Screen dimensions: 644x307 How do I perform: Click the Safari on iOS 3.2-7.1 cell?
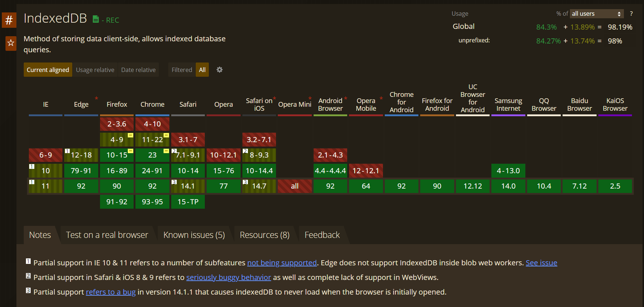point(259,140)
